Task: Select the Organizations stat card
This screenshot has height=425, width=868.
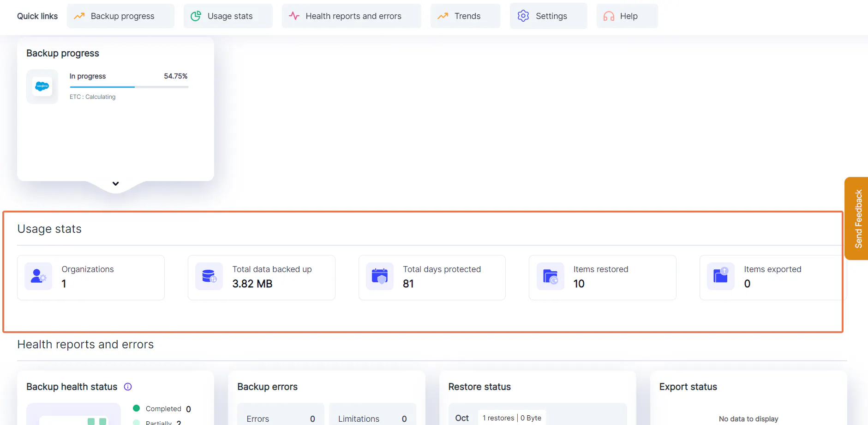Action: point(91,278)
